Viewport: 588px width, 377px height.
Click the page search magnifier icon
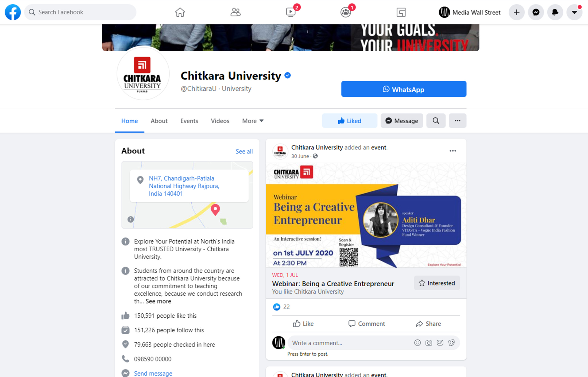coord(436,121)
